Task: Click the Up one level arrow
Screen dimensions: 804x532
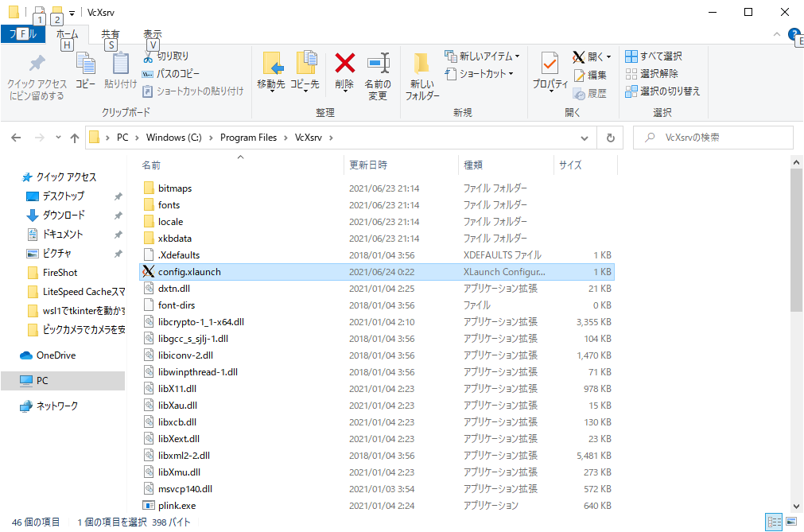Action: (75, 138)
